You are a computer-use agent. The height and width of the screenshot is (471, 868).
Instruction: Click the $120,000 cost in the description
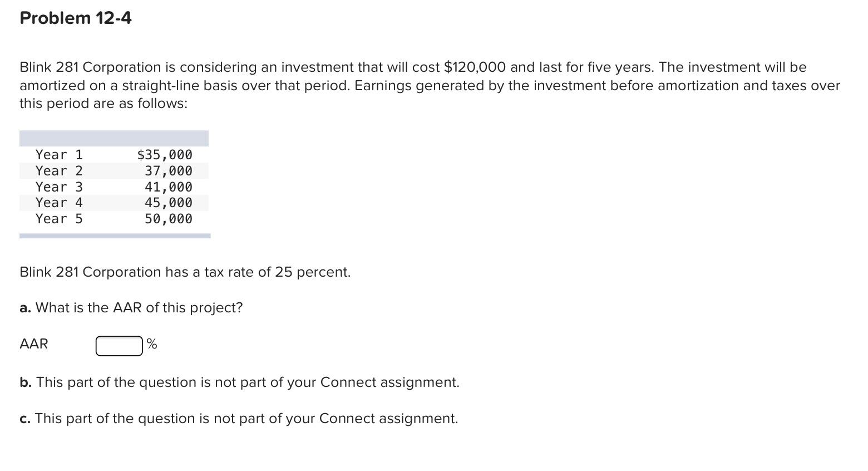(x=475, y=67)
